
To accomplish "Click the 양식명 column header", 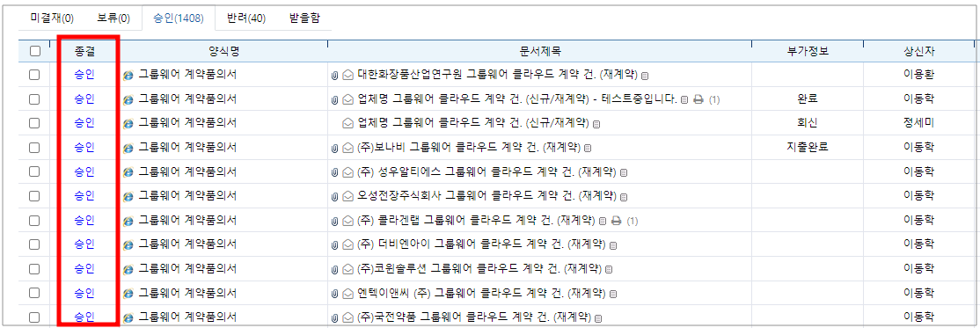I will (223, 51).
